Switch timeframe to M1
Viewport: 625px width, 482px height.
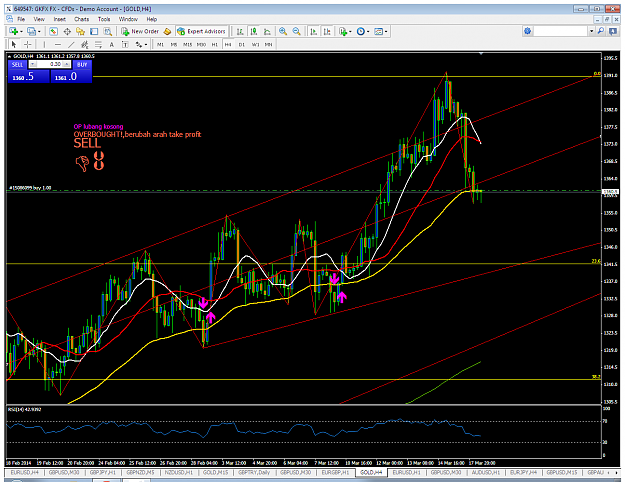click(x=160, y=45)
